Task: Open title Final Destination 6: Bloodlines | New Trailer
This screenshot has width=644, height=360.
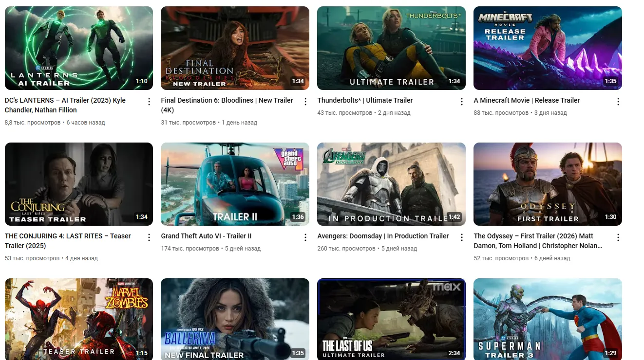Action: tap(227, 105)
